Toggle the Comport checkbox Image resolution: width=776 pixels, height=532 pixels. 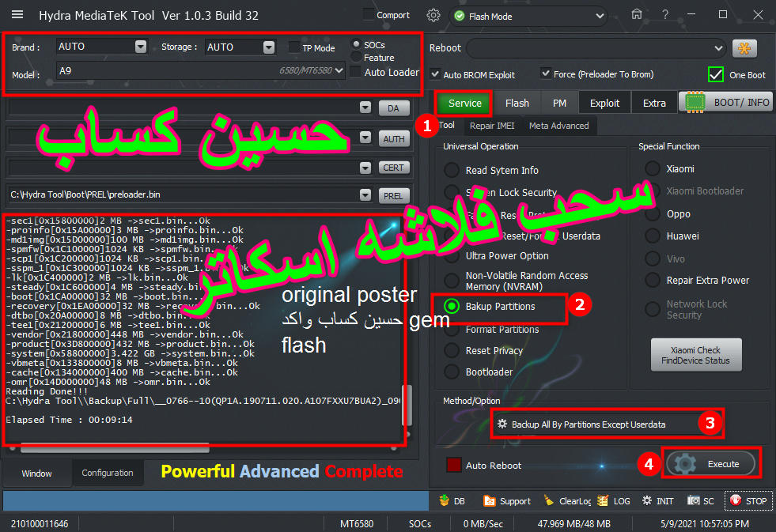click(x=368, y=14)
